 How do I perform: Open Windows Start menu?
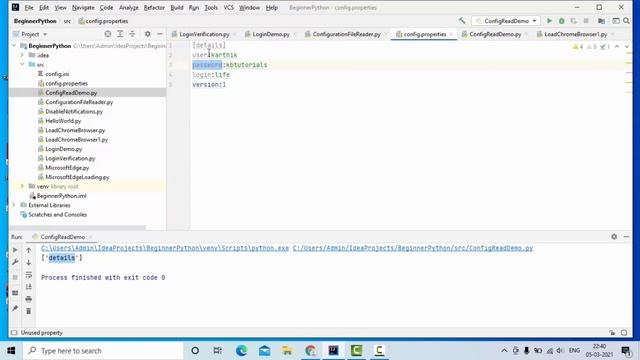(11, 351)
